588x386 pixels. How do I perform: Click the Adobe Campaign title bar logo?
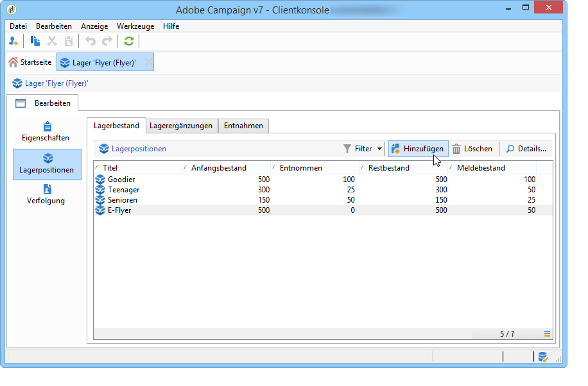tap(12, 10)
